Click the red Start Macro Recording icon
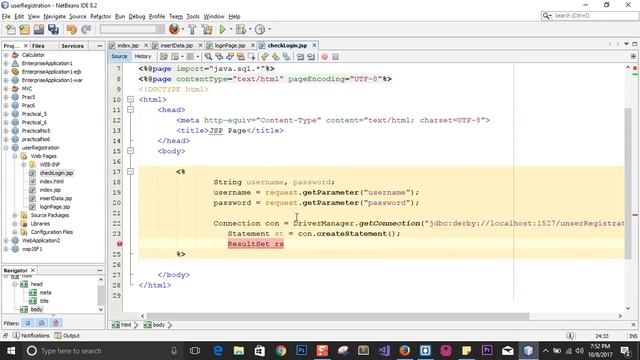Image resolution: width=640 pixels, height=360 pixels. point(324,57)
